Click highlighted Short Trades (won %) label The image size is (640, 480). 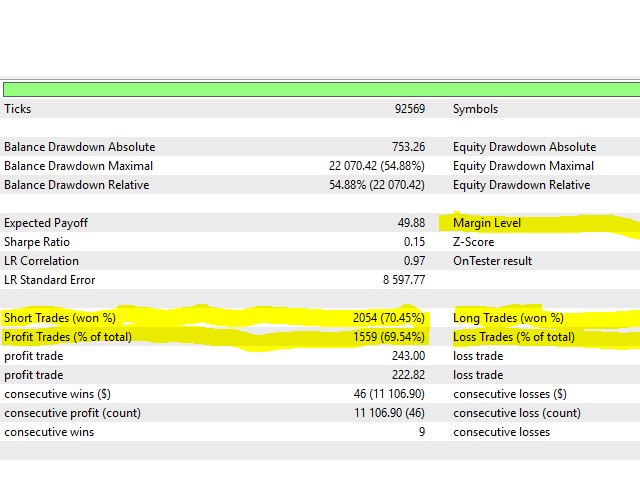click(60, 318)
